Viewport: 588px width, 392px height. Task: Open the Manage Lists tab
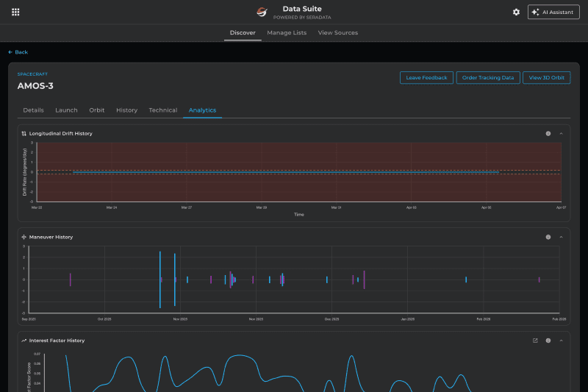(x=287, y=32)
